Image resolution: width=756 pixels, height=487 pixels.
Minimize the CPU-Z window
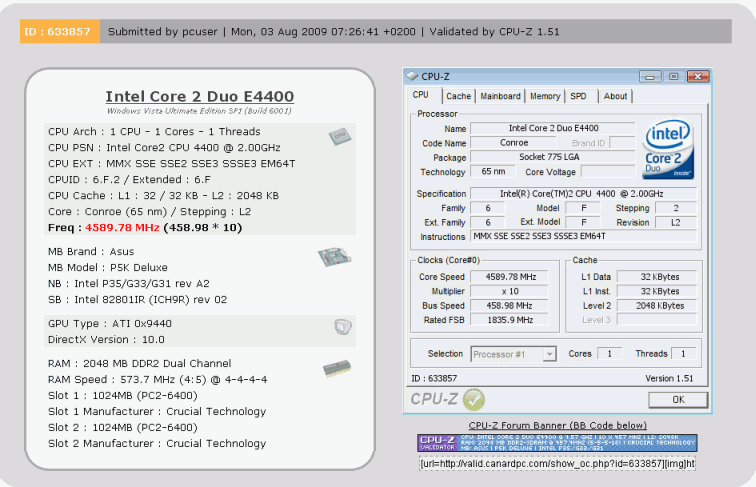click(650, 77)
